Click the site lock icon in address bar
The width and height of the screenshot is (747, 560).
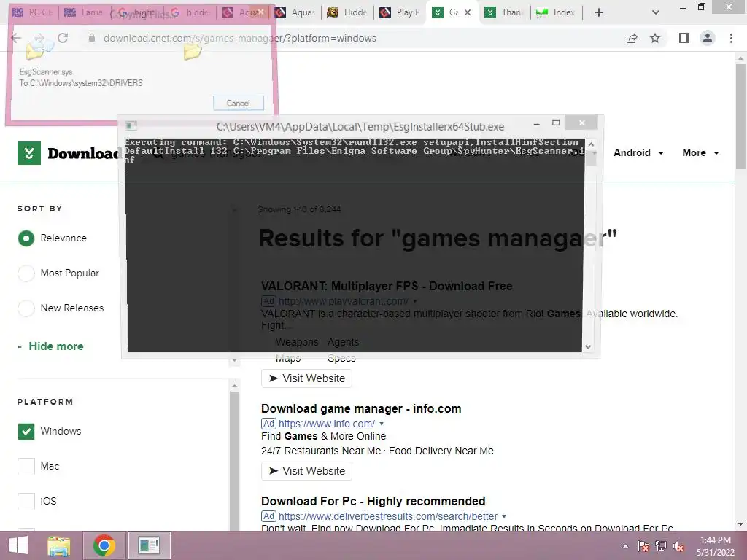[91, 38]
